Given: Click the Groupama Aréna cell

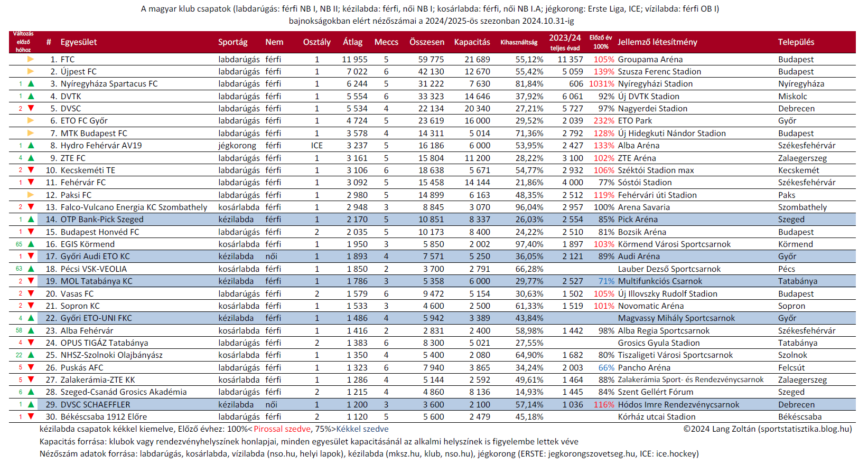Looking at the screenshot, I should [x=650, y=60].
